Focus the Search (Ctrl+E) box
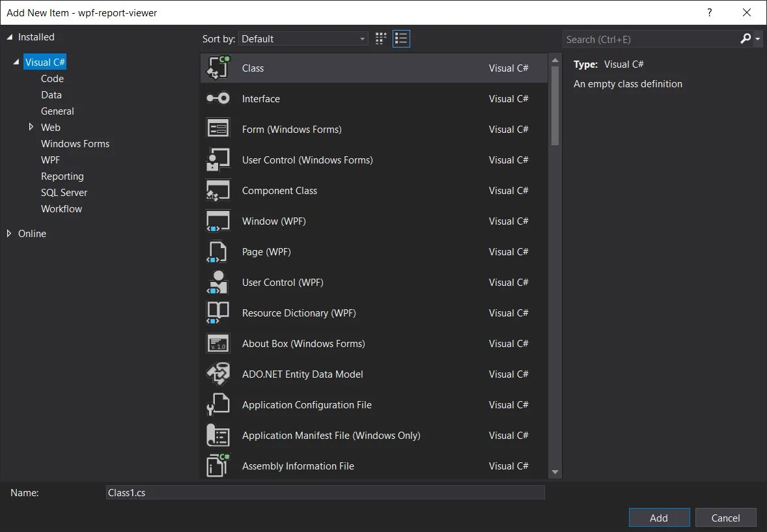 pyautogui.click(x=650, y=39)
